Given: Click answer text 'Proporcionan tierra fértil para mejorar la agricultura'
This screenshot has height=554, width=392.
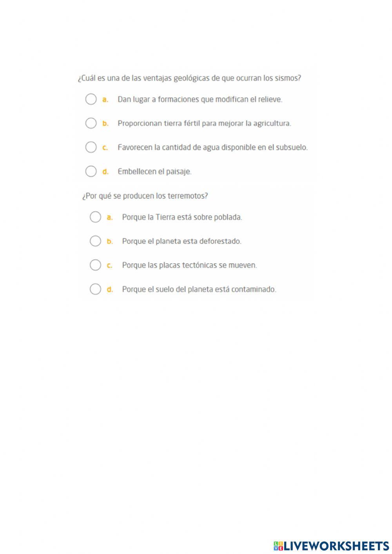Looking at the screenshot, I should pyautogui.click(x=204, y=124).
